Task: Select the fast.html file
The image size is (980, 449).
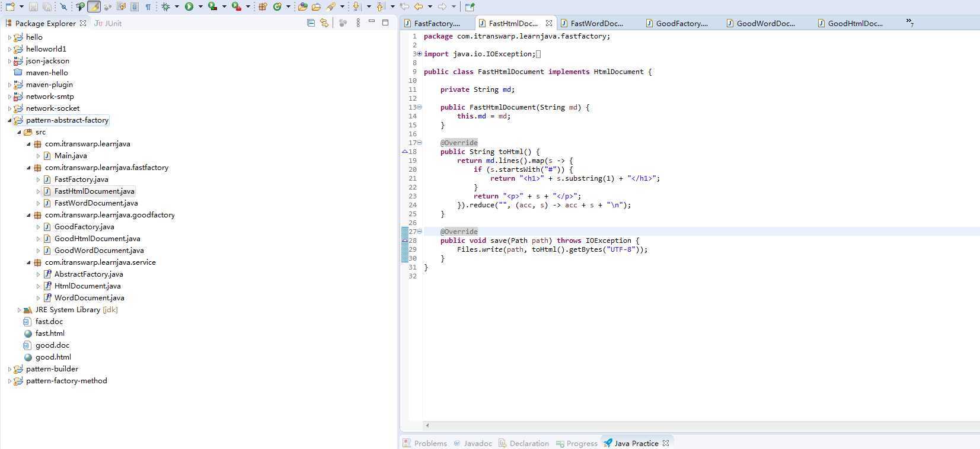Action: coord(50,333)
